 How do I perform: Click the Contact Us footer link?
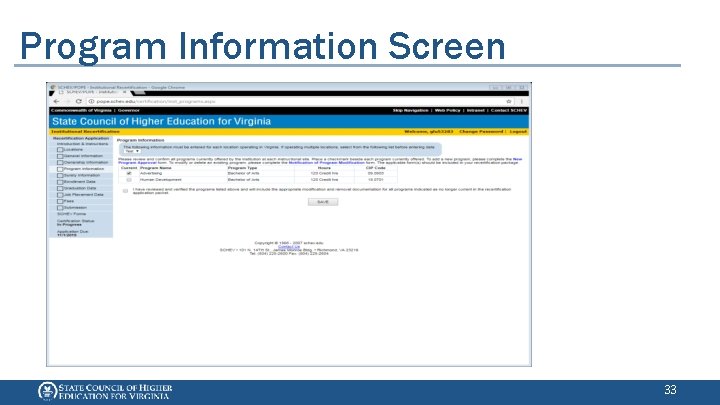[289, 247]
